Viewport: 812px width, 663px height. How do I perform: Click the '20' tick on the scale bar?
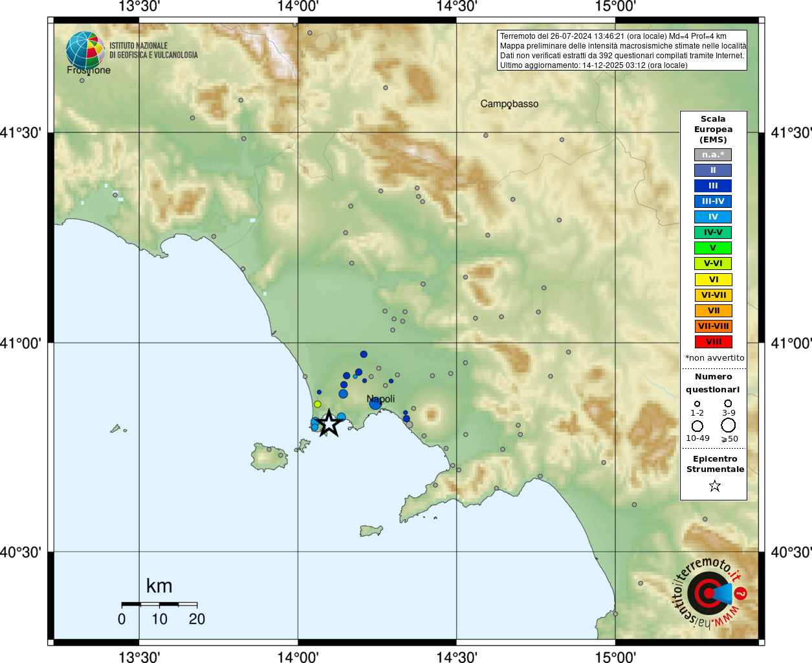tap(197, 619)
